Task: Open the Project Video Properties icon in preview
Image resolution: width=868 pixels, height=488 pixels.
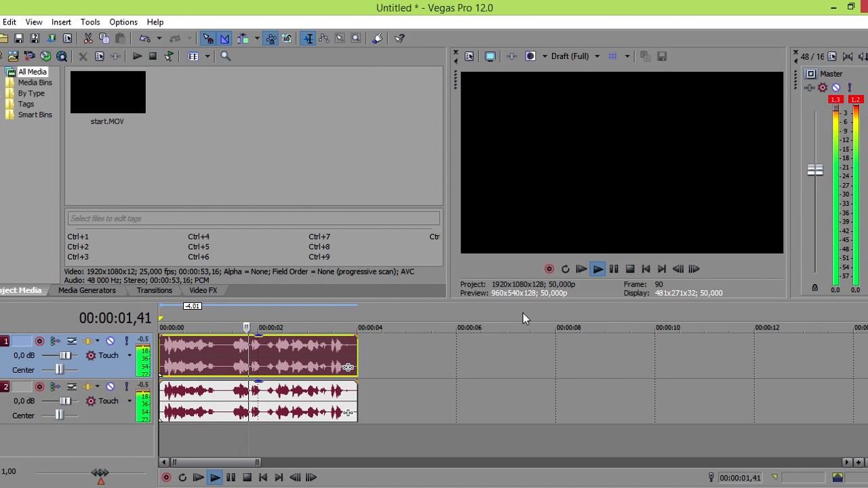Action: [x=469, y=56]
